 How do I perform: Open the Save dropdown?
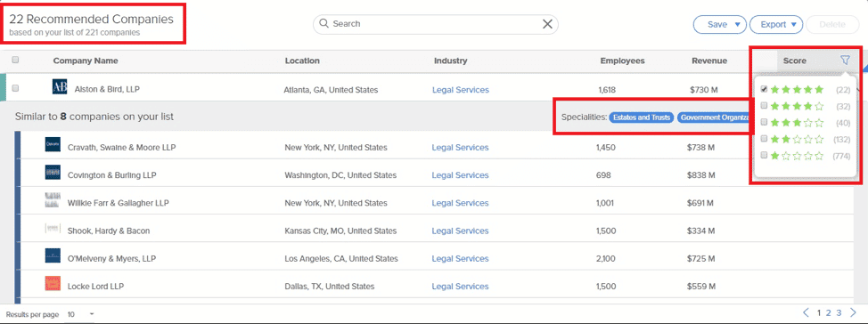click(x=720, y=24)
